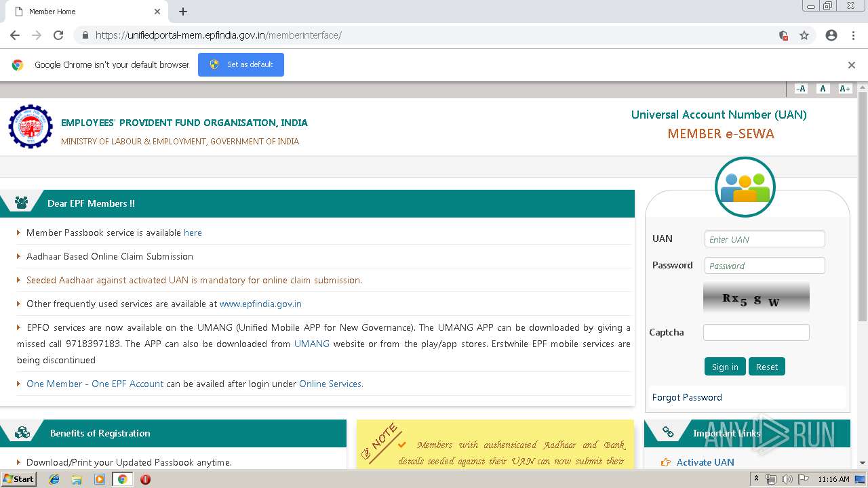Viewport: 868px width, 488px height.
Task: Click the taskbar clock showing 11:16 AM
Action: [x=834, y=479]
